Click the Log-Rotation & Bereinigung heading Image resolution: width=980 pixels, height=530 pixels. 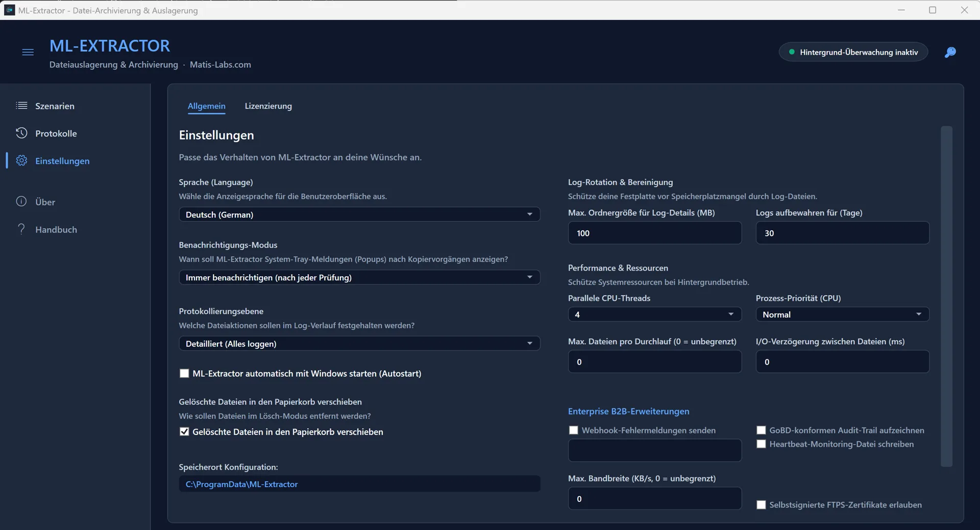click(620, 182)
